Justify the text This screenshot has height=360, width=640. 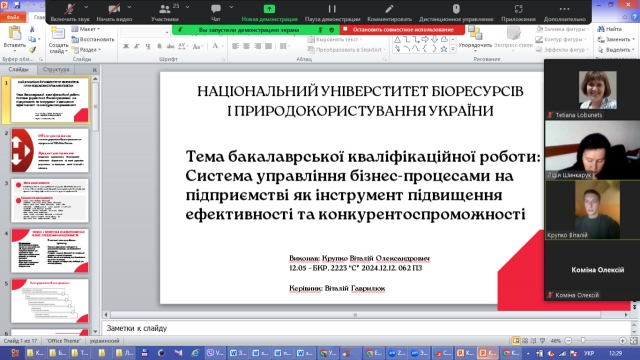point(269,47)
